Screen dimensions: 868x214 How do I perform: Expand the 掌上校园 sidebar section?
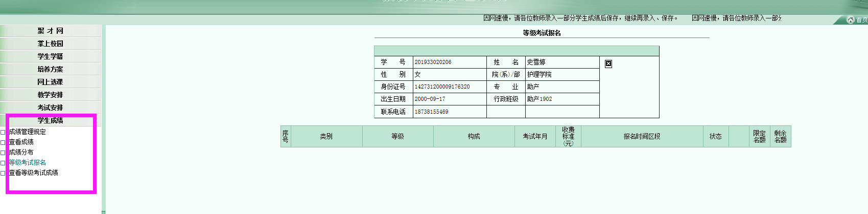[x=50, y=44]
